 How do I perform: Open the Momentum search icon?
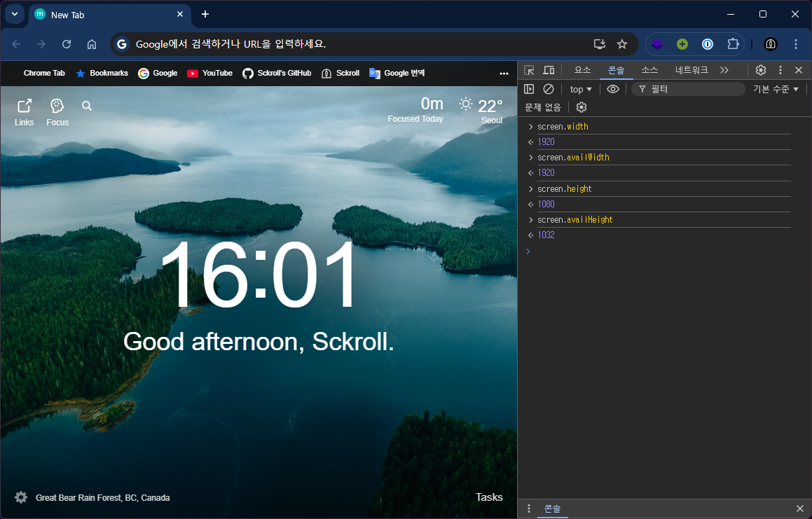[x=86, y=105]
